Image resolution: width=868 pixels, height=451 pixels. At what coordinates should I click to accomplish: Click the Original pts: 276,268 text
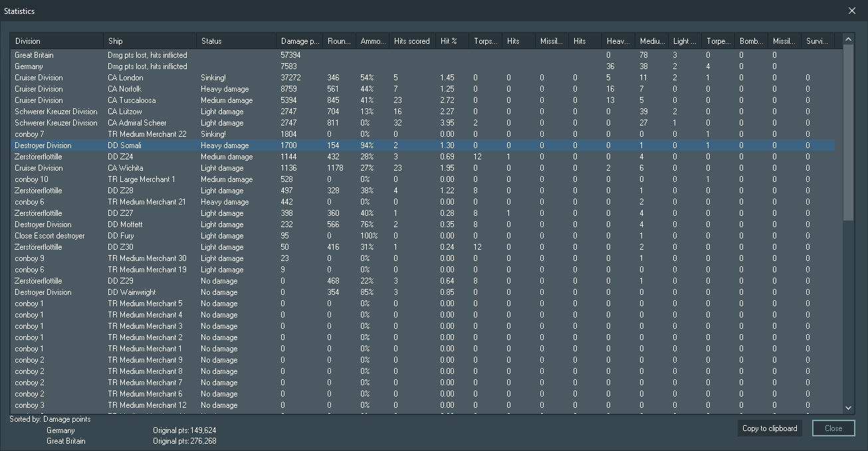coord(184,441)
